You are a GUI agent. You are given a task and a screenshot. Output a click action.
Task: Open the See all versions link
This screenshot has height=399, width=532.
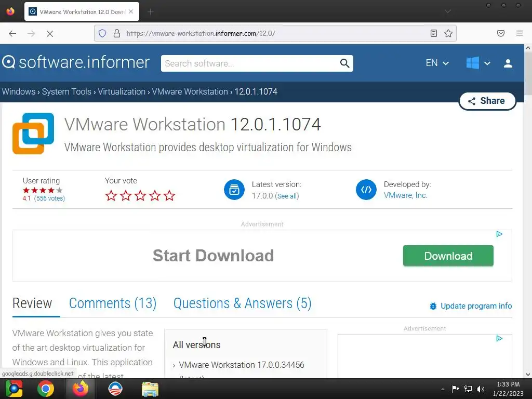click(x=287, y=196)
